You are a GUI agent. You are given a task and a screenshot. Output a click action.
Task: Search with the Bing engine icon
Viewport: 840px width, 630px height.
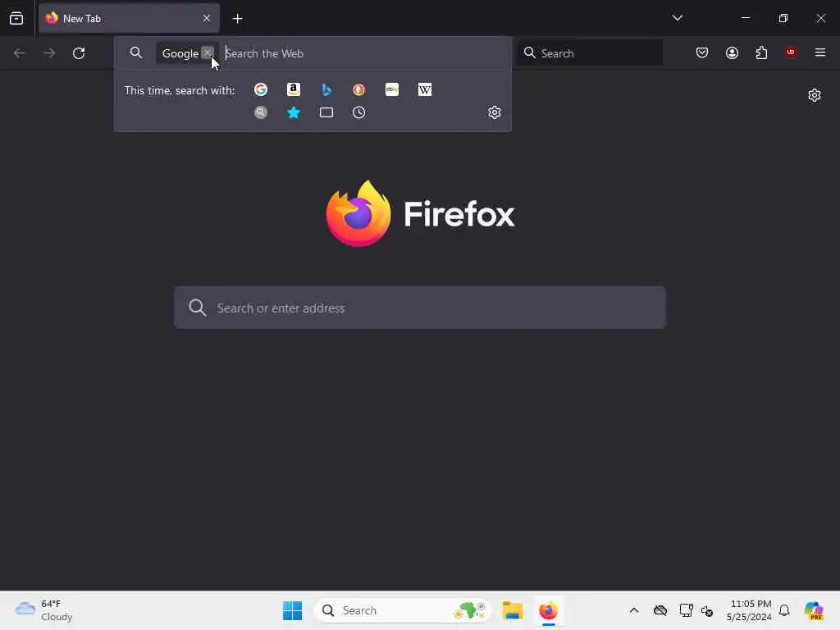[326, 89]
